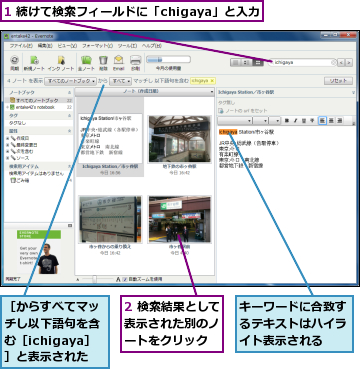Screen dimensions: 360x369
Task: Click the note URL set link
Action: [246, 111]
